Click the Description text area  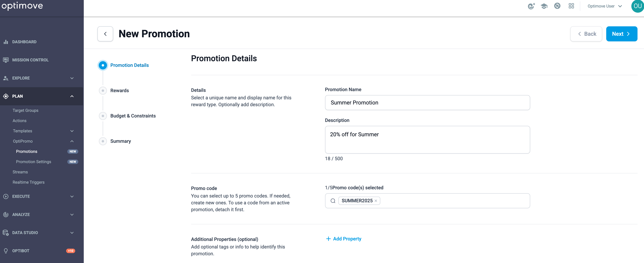(427, 140)
